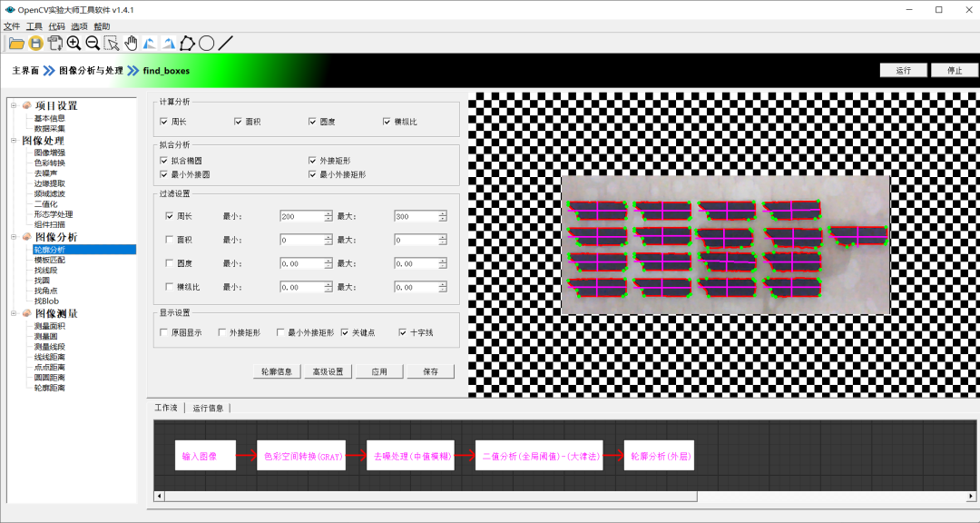
Task: Select 模板匹配 in the tree
Action: [x=49, y=260]
